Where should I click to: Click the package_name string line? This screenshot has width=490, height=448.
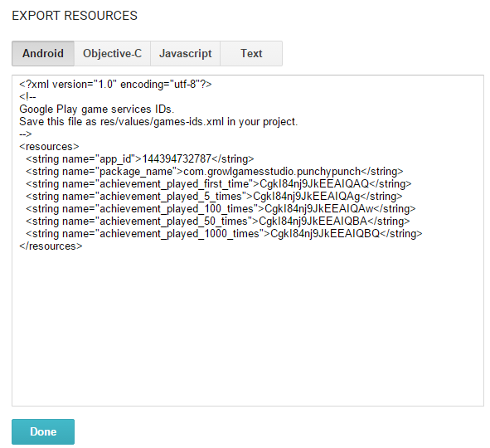coord(215,172)
